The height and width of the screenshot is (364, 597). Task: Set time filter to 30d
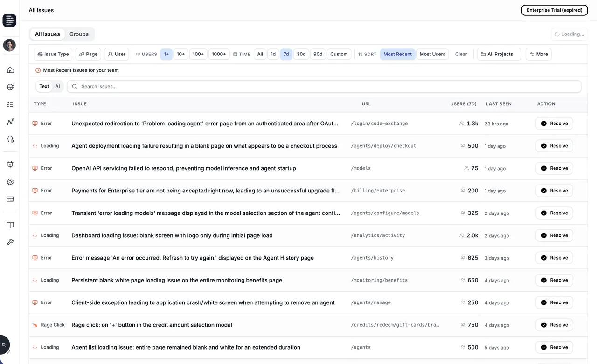pos(301,54)
